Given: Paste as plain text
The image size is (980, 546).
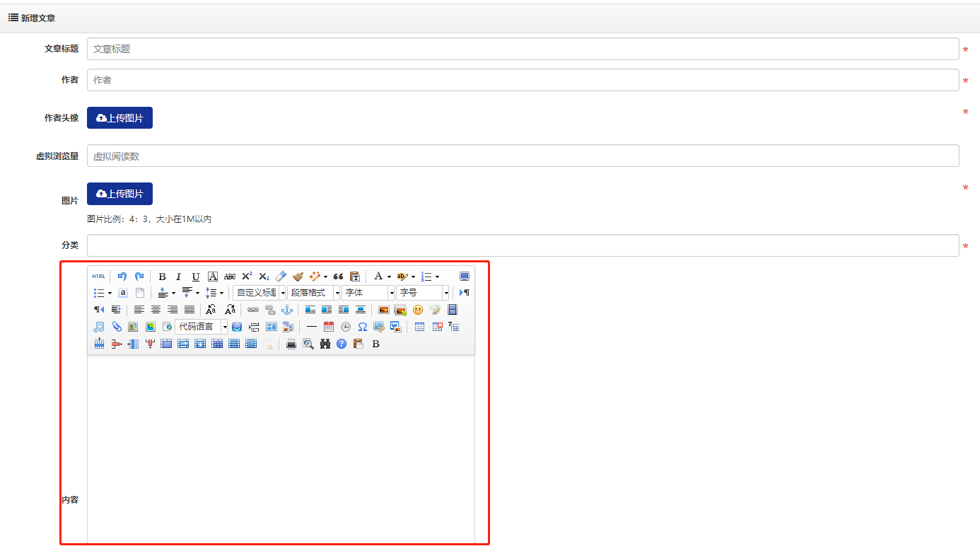Looking at the screenshot, I should (x=355, y=276).
